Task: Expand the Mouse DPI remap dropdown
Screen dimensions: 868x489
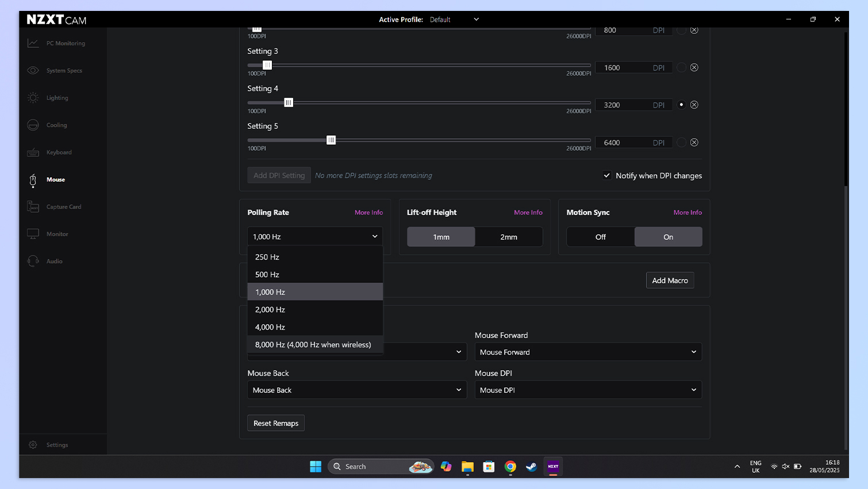Action: point(588,390)
